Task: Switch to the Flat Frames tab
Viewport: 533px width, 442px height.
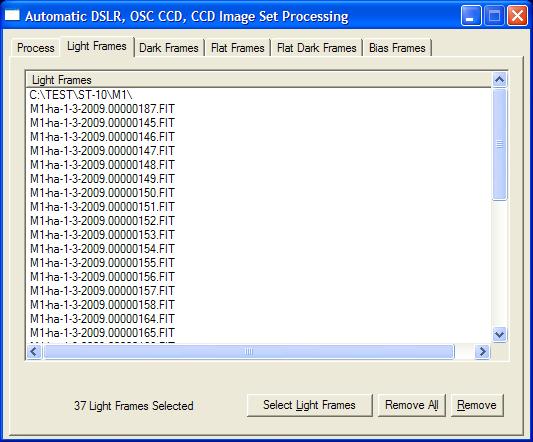Action: (238, 48)
